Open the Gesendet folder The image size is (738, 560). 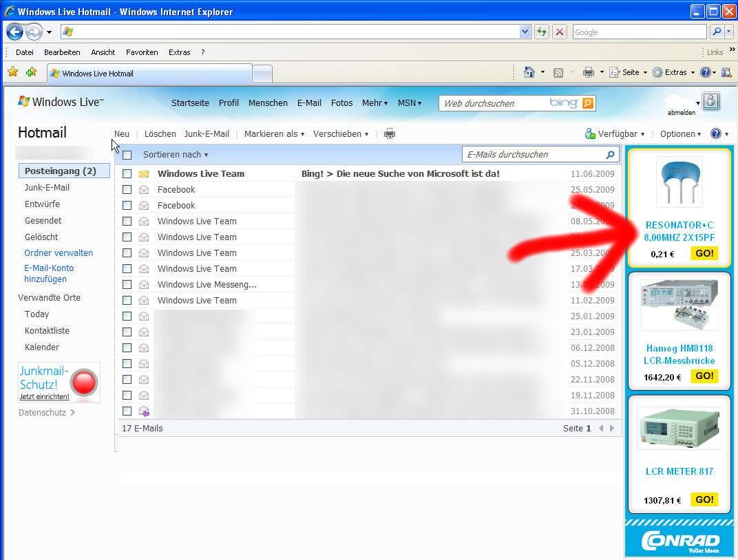coord(43,221)
